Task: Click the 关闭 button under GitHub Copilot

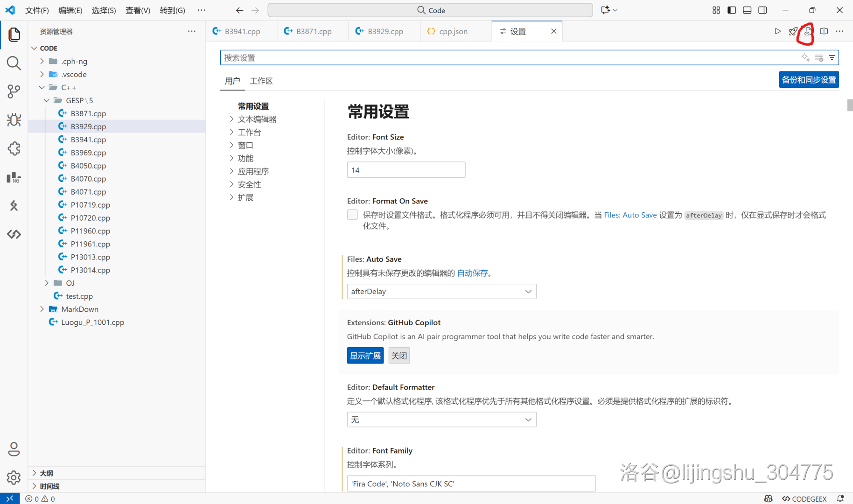Action: coord(399,356)
